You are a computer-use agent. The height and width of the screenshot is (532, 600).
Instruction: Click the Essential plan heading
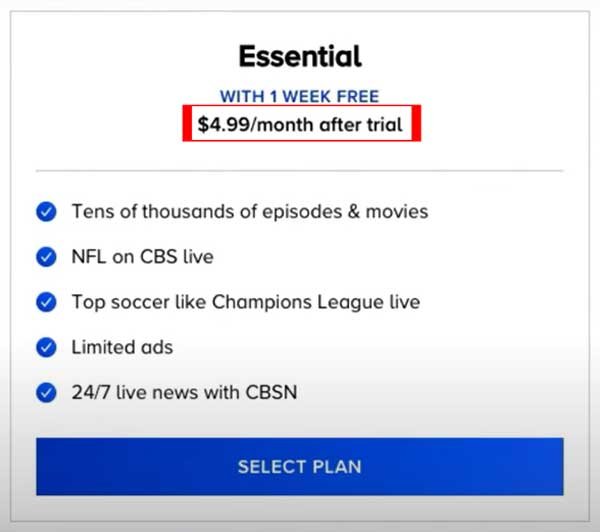(300, 56)
